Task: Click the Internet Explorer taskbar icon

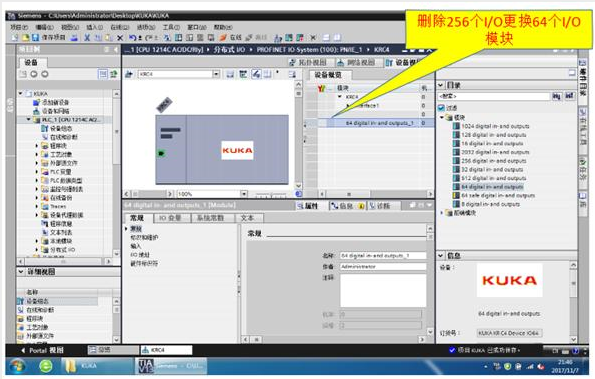Action: click(46, 366)
